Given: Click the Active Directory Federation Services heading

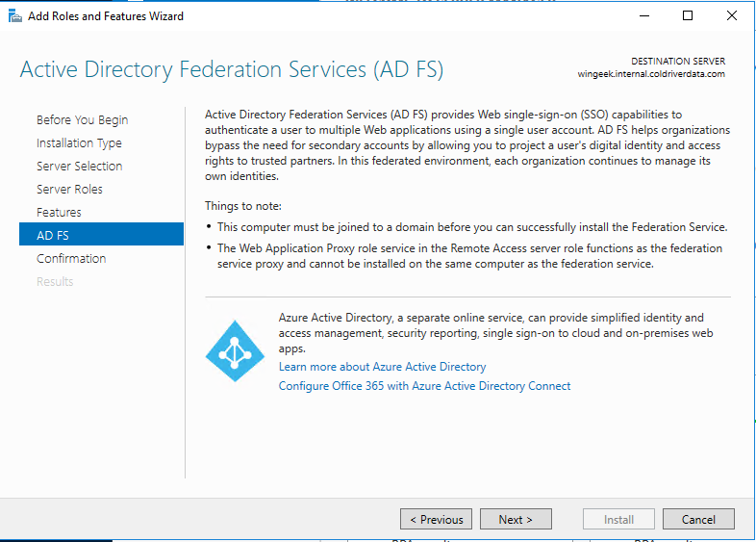Looking at the screenshot, I should [232, 70].
